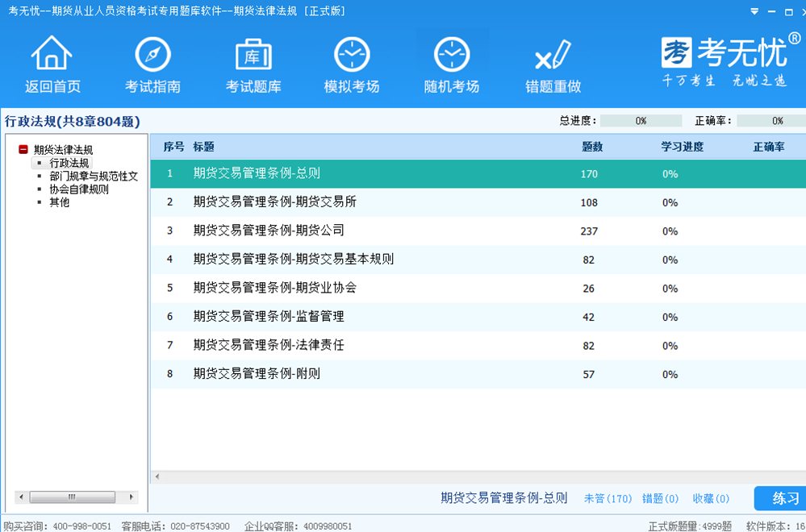The height and width of the screenshot is (532, 806).
Task: Collapse the 期货法律法规 tree node
Action: click(23, 149)
